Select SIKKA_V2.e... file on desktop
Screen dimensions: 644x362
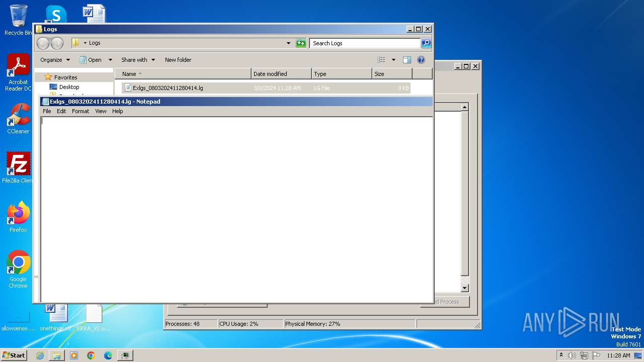pyautogui.click(x=94, y=318)
